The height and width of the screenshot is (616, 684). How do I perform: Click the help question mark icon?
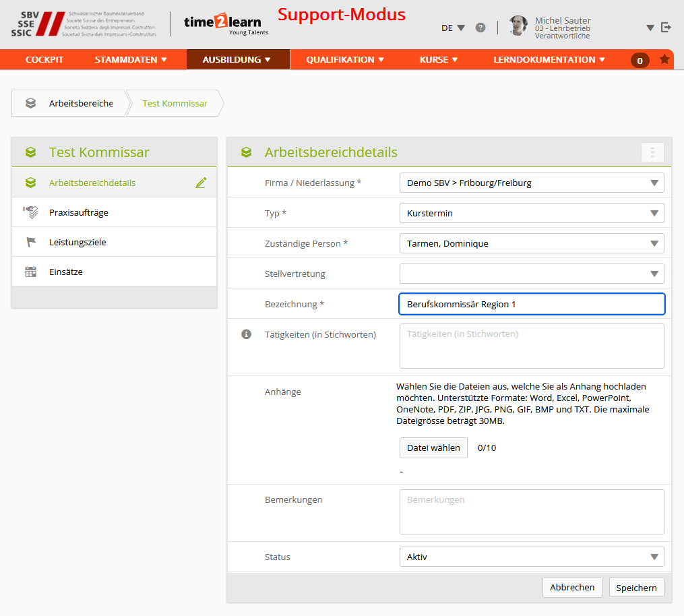[x=480, y=28]
